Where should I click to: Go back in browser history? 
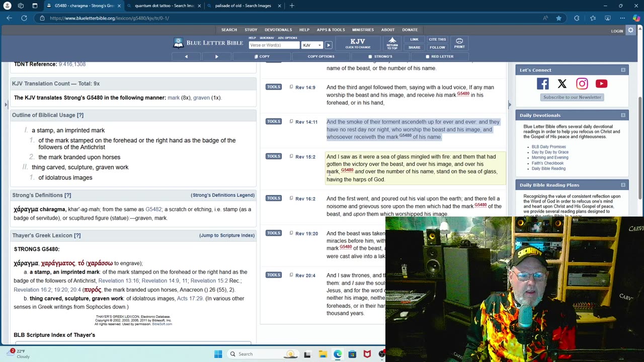point(9,18)
